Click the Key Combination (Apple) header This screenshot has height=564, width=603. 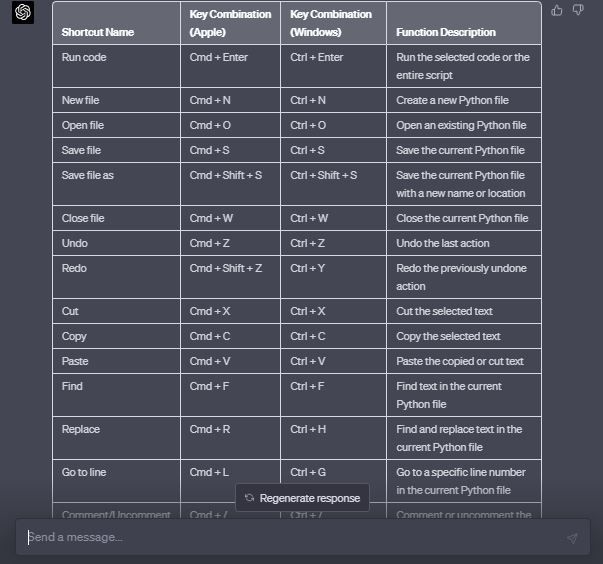point(230,23)
